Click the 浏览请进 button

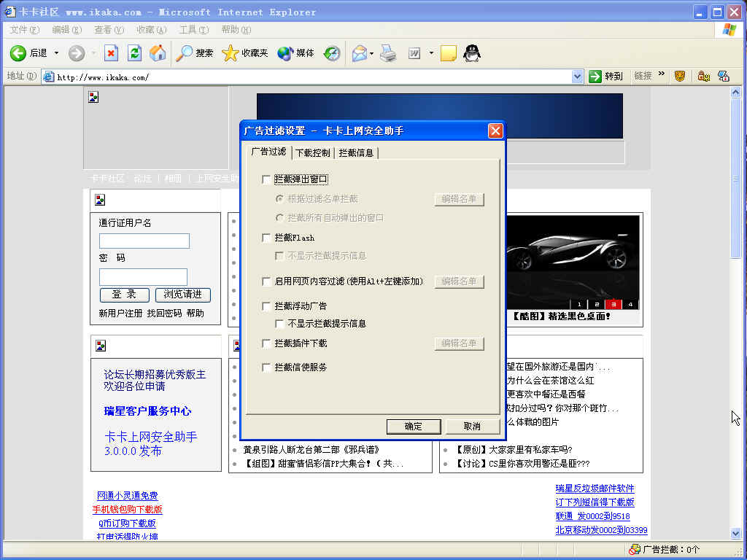pyautogui.click(x=183, y=295)
